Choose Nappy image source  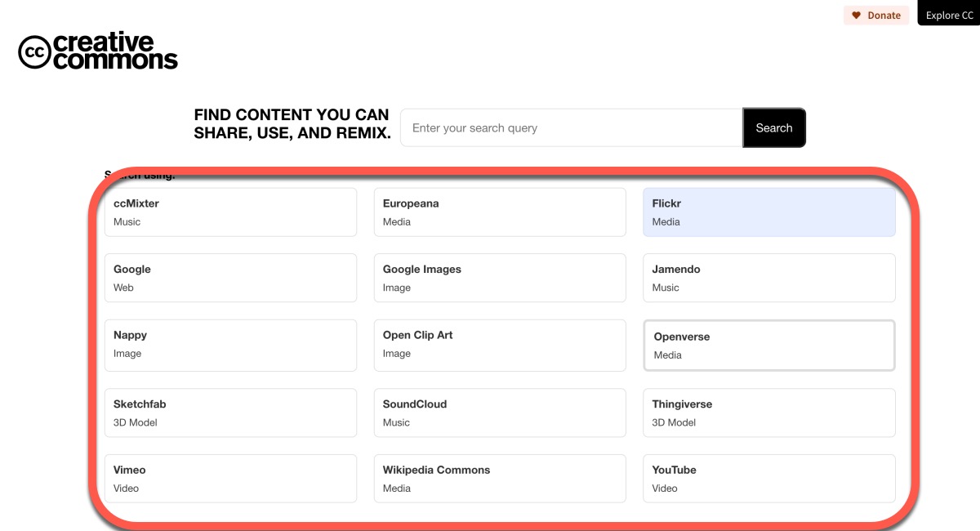(230, 344)
